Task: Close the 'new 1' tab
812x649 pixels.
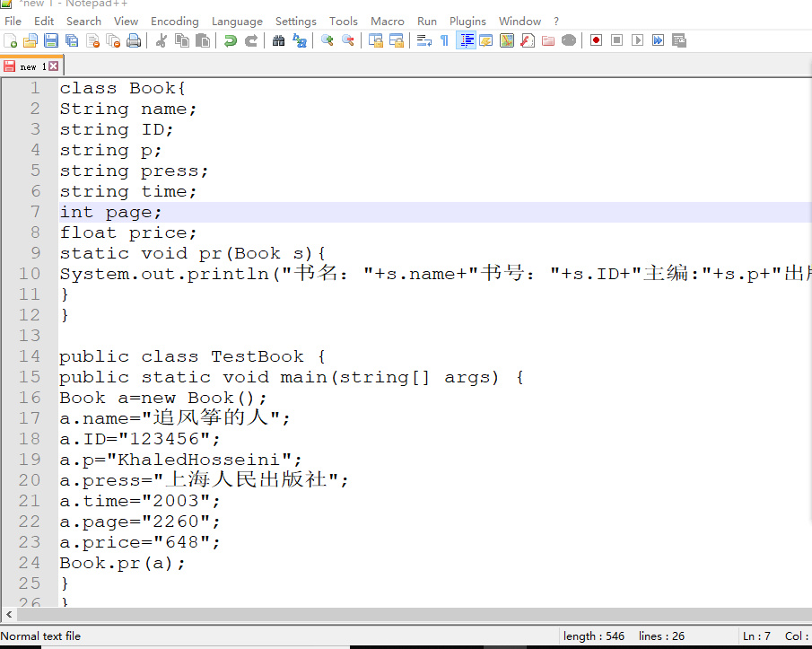Action: [54, 66]
